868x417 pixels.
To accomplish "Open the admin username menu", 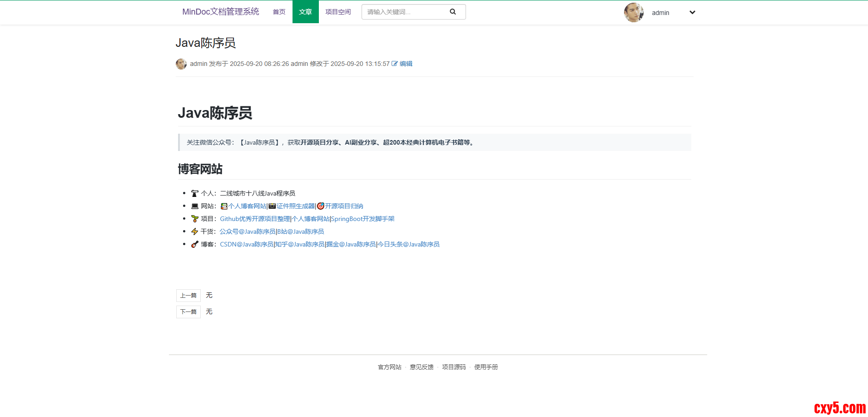I will (x=660, y=13).
